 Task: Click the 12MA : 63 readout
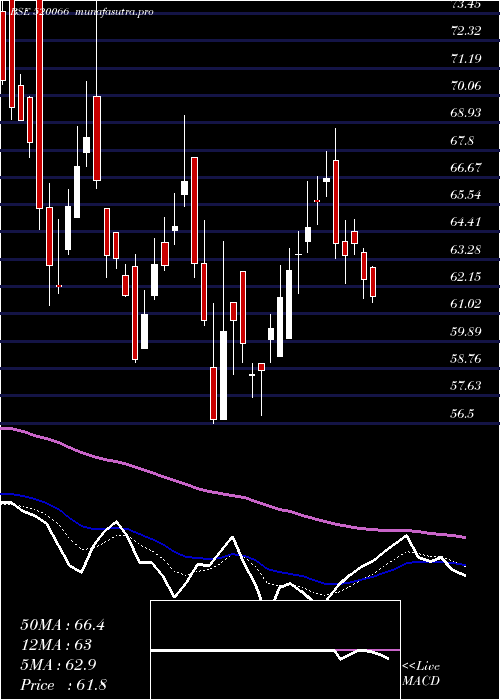tap(56, 645)
